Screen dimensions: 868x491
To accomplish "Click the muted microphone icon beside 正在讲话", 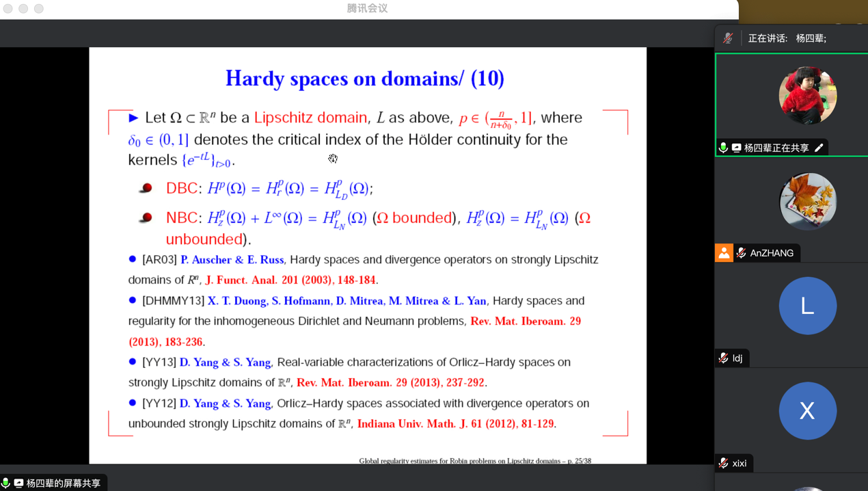I will (x=728, y=38).
